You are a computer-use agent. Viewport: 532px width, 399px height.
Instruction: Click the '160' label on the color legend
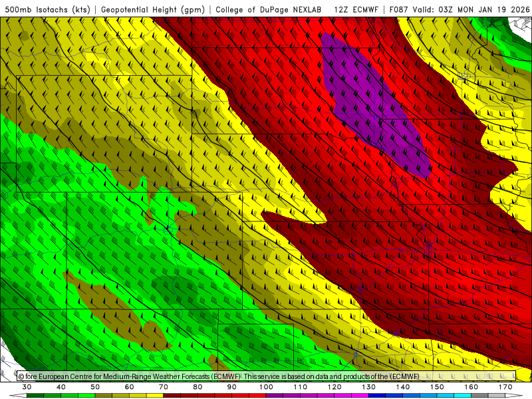pyautogui.click(x=471, y=387)
